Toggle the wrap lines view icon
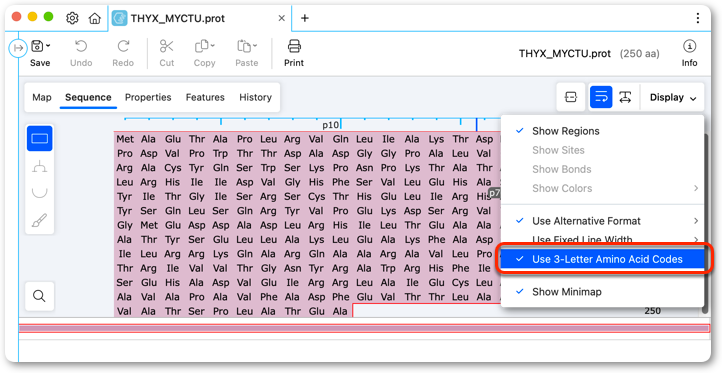Viewport: 722px width, 373px height. [601, 97]
